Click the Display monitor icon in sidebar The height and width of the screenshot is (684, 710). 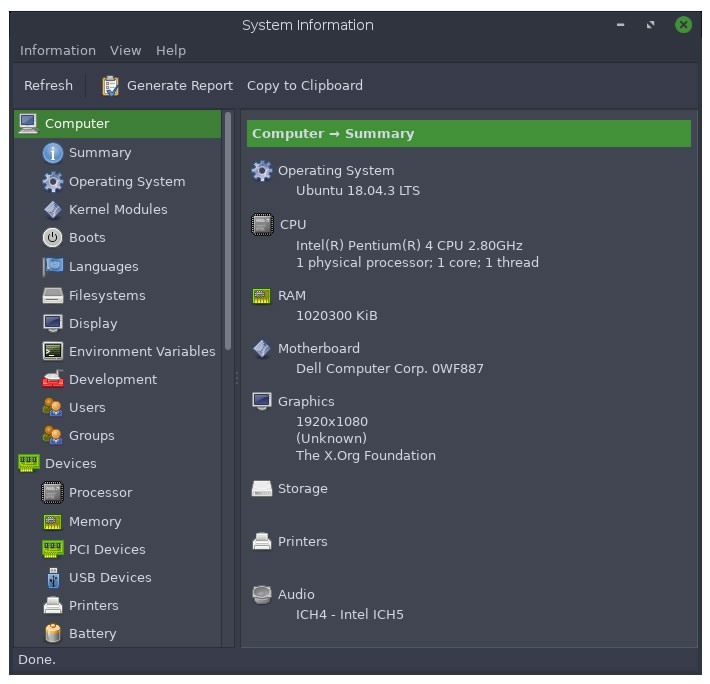point(53,323)
